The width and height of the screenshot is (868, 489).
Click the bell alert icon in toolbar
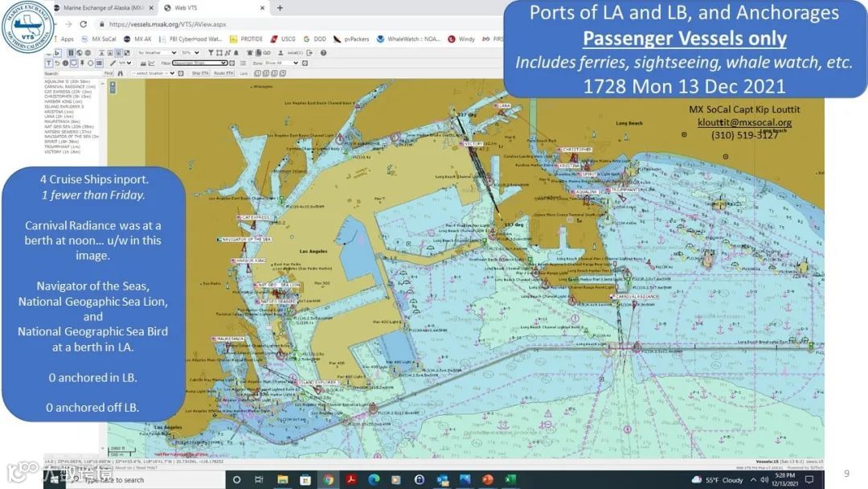pos(235,52)
